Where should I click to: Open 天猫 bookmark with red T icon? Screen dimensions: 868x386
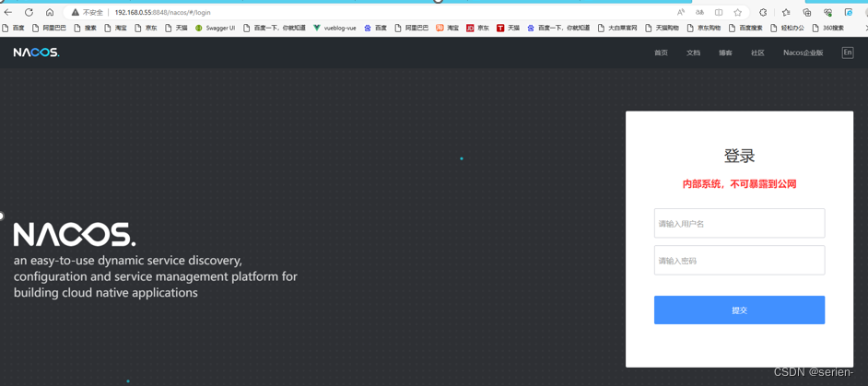point(509,28)
